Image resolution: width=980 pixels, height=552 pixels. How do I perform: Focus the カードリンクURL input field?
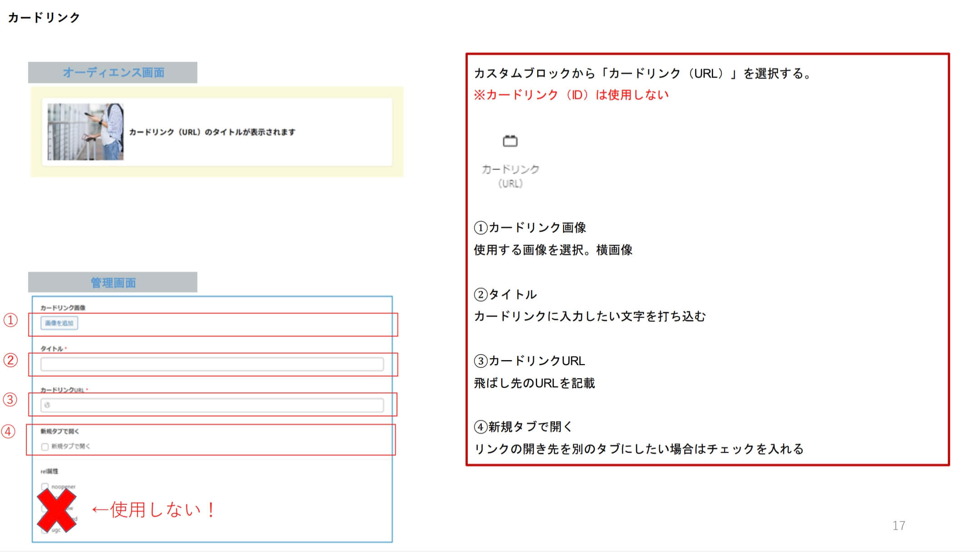pos(212,405)
